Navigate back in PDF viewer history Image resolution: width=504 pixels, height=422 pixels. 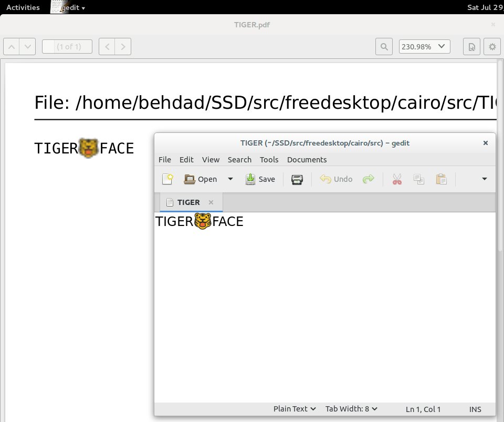coord(107,47)
